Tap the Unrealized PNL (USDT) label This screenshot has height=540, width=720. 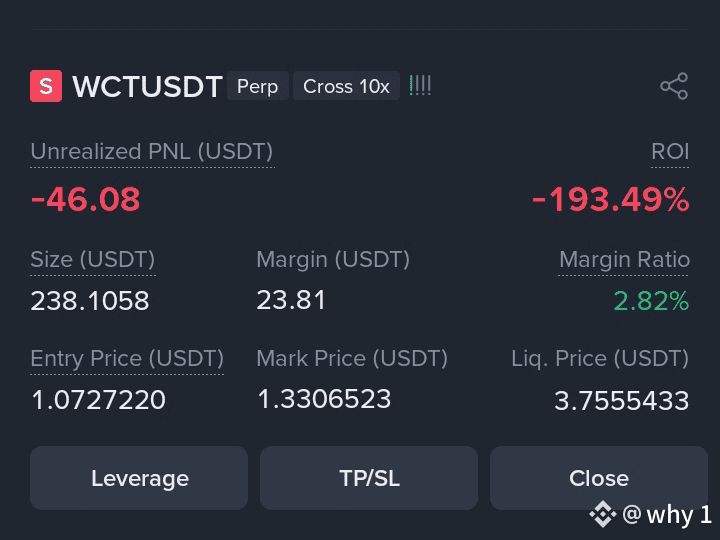point(152,152)
